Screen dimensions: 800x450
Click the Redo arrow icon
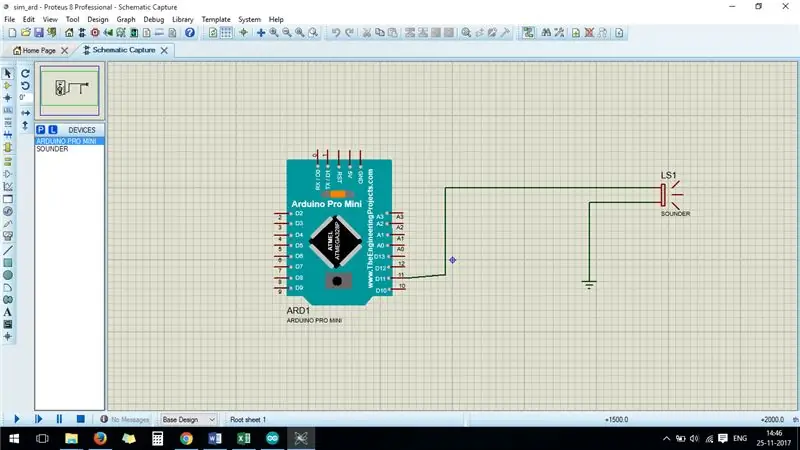349,33
